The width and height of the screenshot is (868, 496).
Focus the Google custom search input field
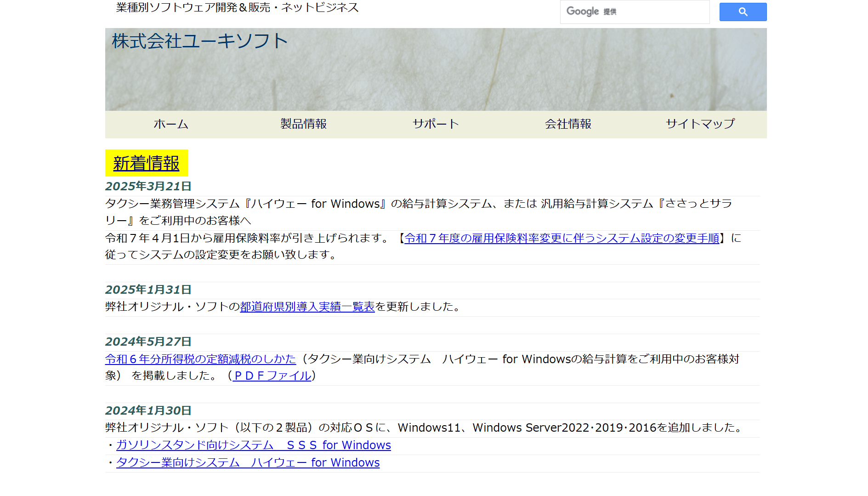coord(635,12)
